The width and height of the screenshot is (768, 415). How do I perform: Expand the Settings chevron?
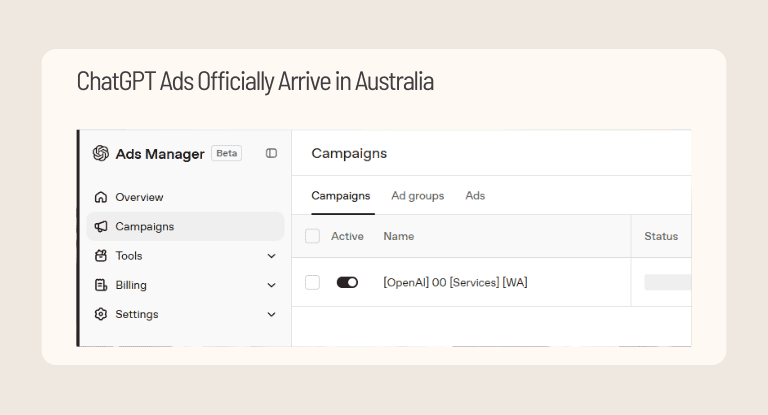pyautogui.click(x=271, y=315)
